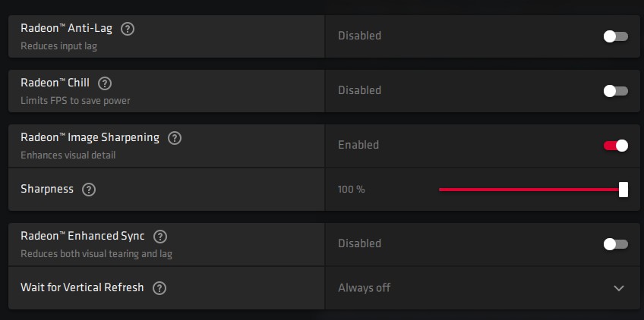The image size is (644, 320).
Task: Select the Radeon Anti-Lag label
Action: [x=67, y=29]
